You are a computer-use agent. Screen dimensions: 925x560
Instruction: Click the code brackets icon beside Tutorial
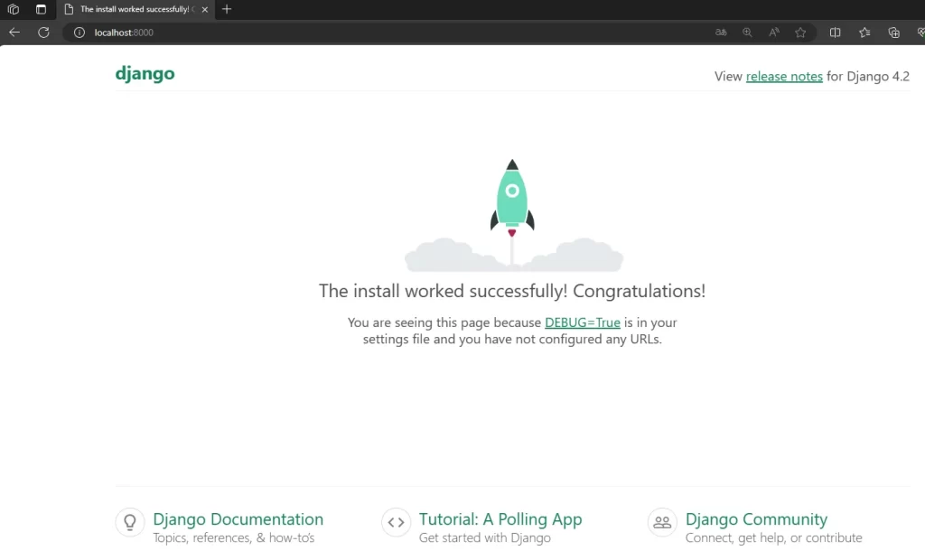click(396, 522)
